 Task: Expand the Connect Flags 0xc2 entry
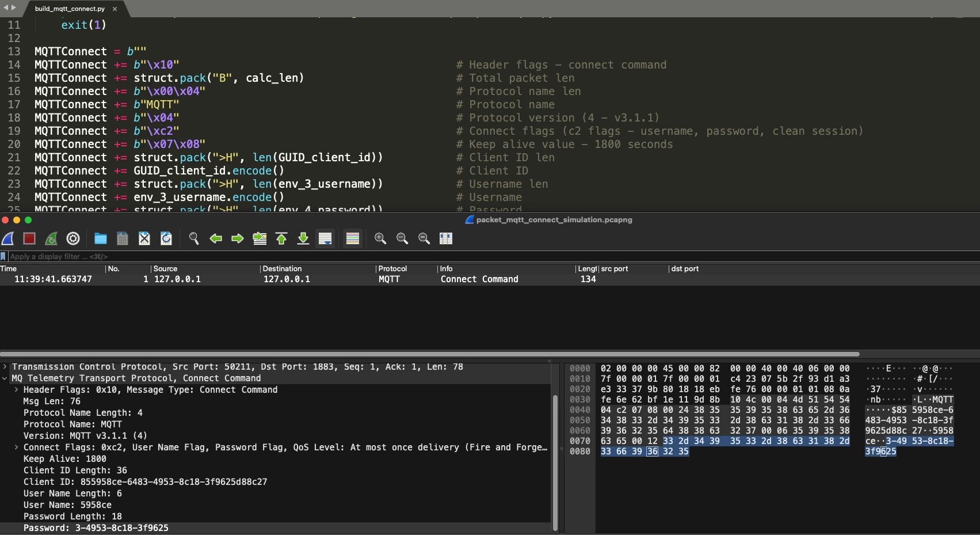click(x=16, y=447)
